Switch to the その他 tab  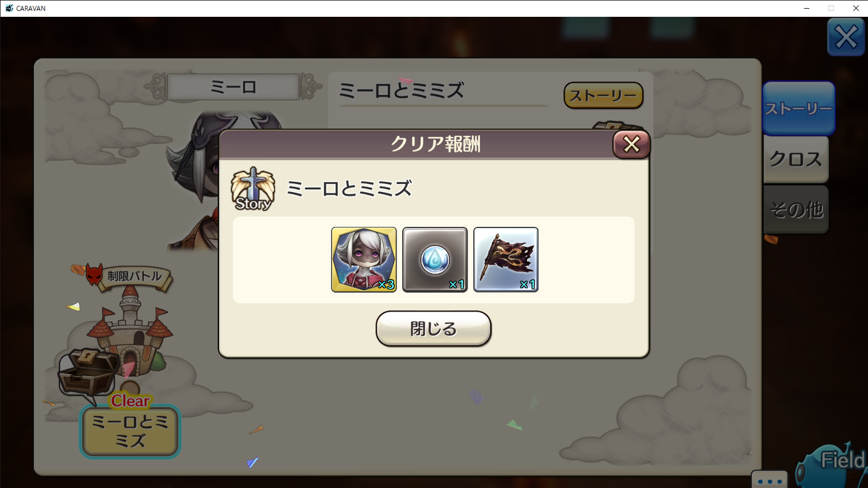796,209
